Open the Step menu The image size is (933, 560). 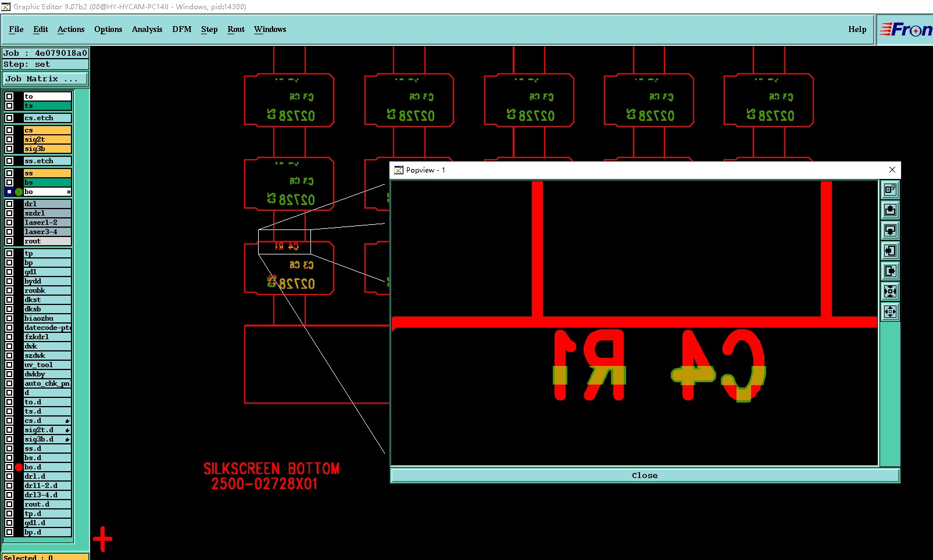(x=209, y=29)
